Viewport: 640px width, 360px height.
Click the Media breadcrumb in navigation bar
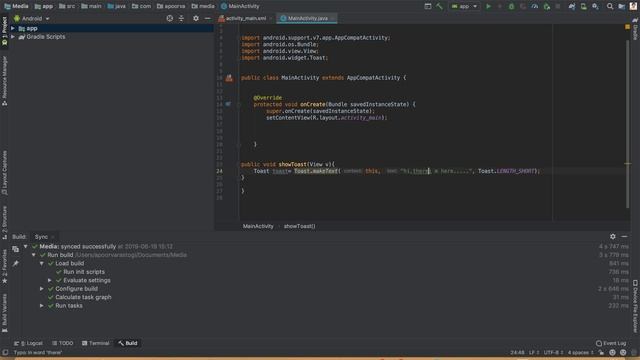pyautogui.click(x=16, y=6)
